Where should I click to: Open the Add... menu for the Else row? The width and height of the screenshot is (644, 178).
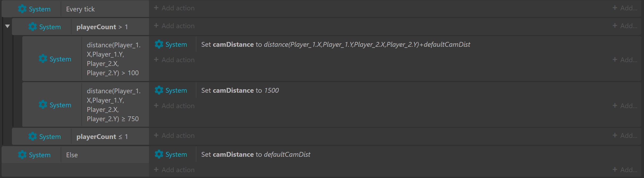pyautogui.click(x=625, y=170)
